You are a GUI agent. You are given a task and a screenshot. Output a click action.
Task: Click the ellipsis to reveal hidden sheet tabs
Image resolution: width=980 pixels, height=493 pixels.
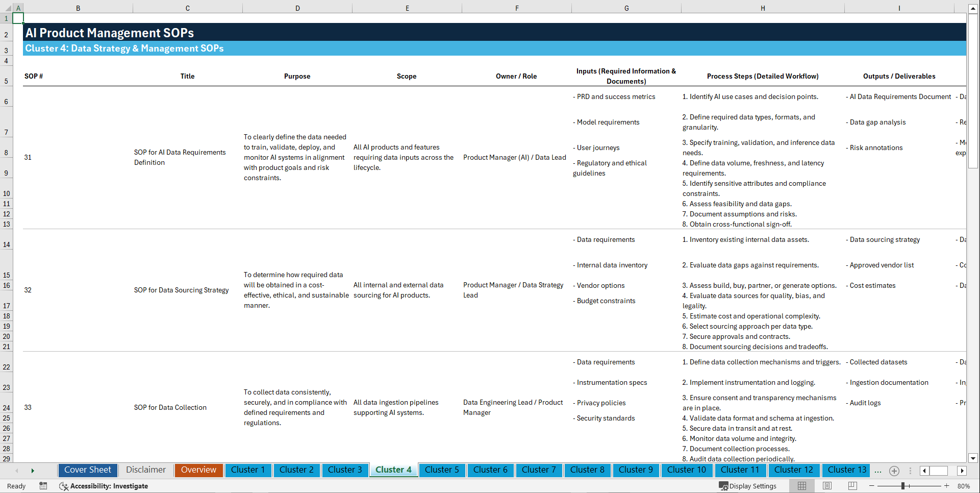878,471
